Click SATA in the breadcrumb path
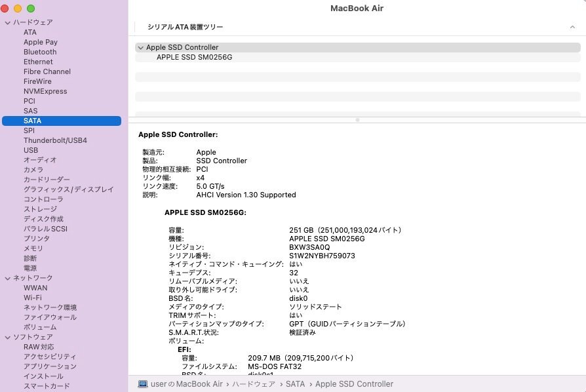Image resolution: width=586 pixels, height=392 pixels. point(296,383)
